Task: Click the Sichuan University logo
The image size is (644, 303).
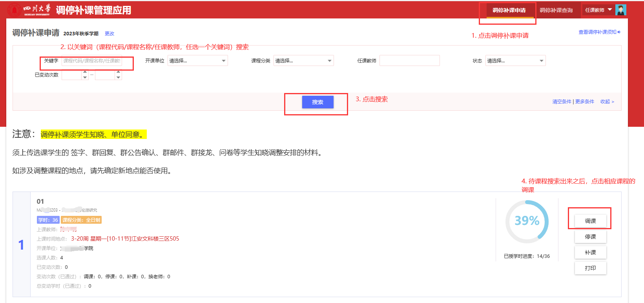Action: pyautogui.click(x=29, y=10)
